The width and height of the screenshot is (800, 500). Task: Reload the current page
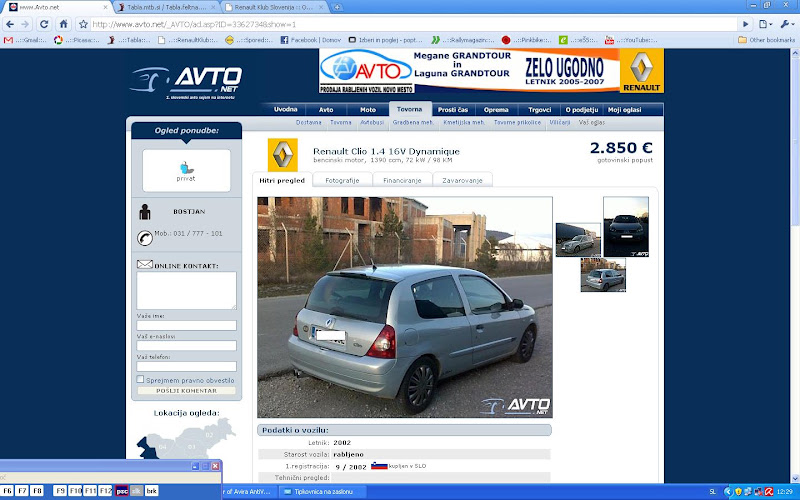pos(44,24)
